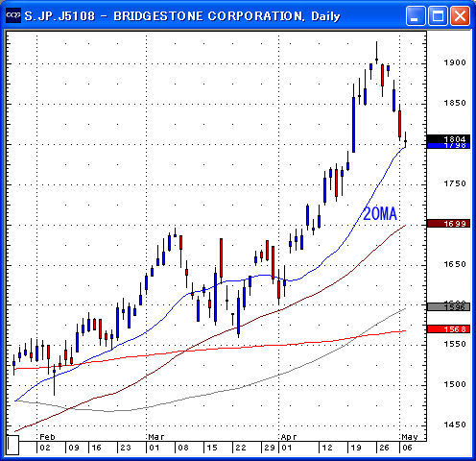
Task: Click the 16 date marker
Action: tap(96, 448)
